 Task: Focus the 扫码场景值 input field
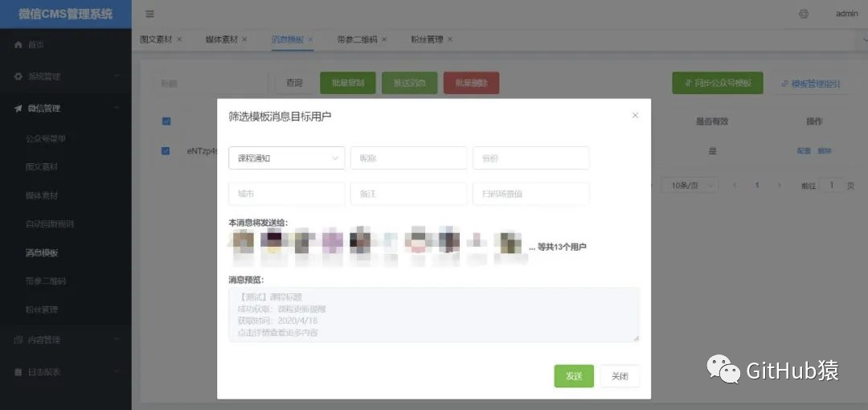531,194
